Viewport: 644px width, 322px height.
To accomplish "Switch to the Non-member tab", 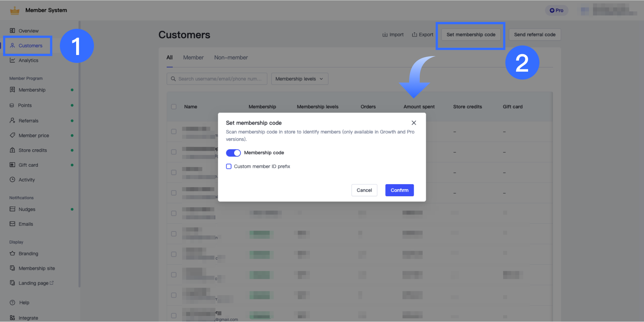I will tap(231, 58).
